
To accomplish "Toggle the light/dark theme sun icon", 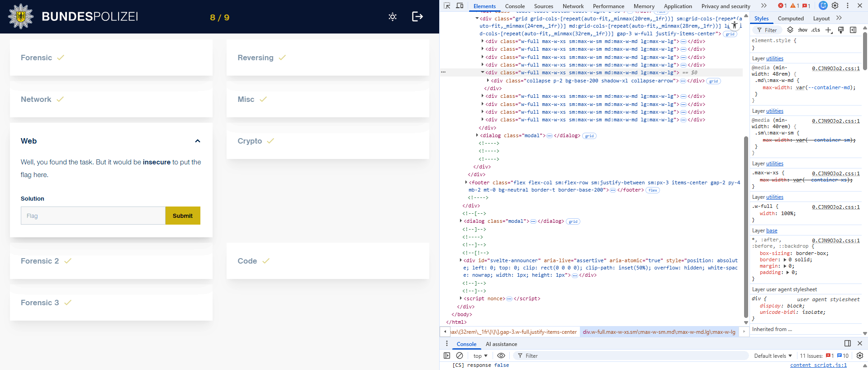I will point(393,17).
